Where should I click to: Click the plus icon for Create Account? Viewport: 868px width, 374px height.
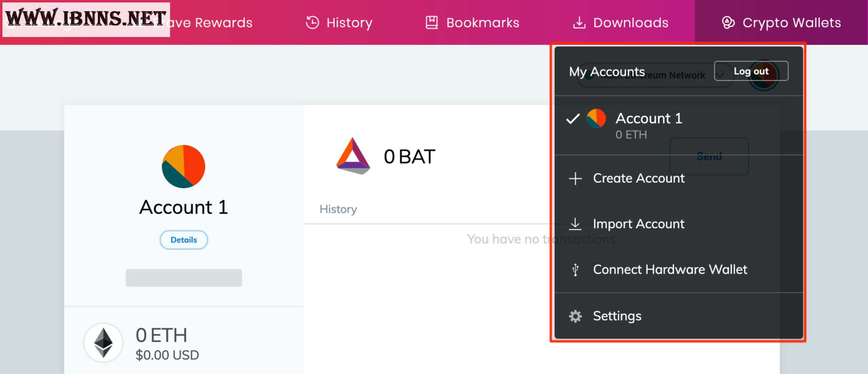point(575,178)
